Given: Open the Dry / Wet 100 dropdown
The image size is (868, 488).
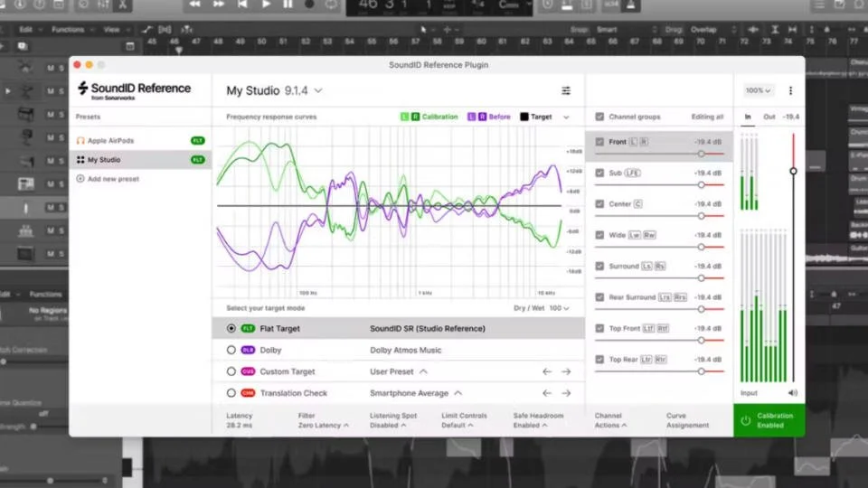Looking at the screenshot, I should (542, 308).
